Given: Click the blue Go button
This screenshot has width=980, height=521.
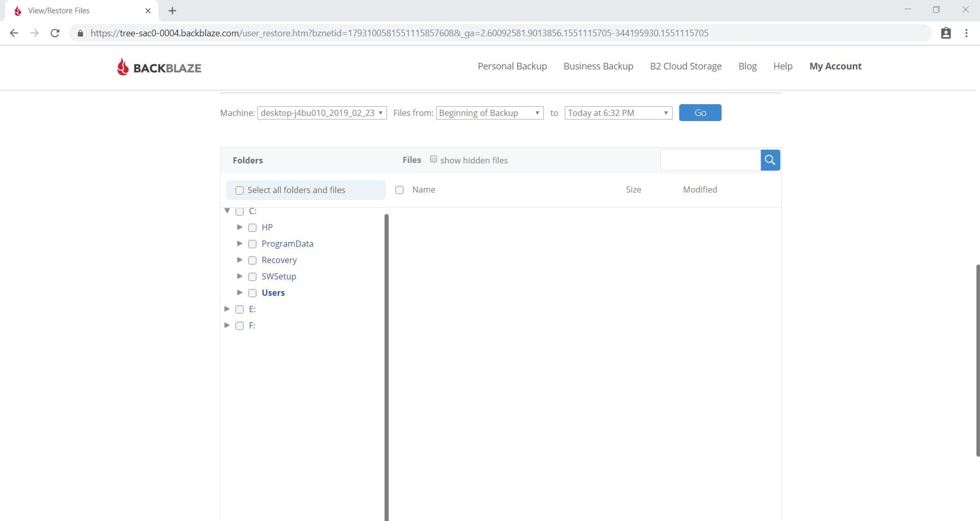Looking at the screenshot, I should point(700,113).
